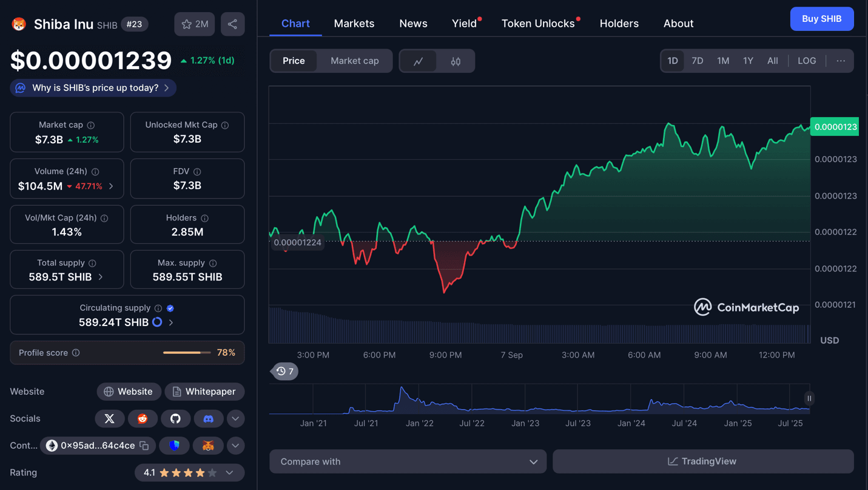
Task: Copy the contract address 0x95ad...64c4ce
Action: click(144, 446)
